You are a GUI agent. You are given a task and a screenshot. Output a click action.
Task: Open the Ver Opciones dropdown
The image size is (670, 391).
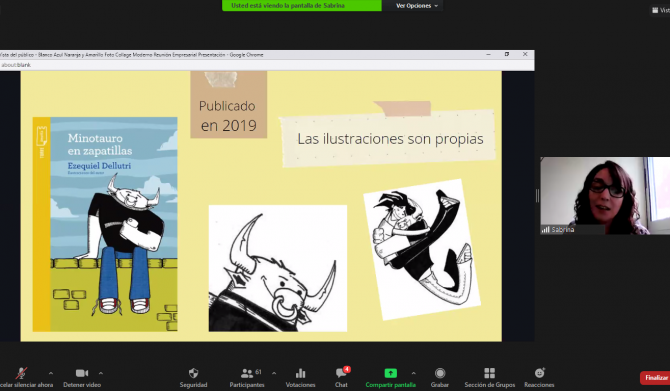(417, 6)
